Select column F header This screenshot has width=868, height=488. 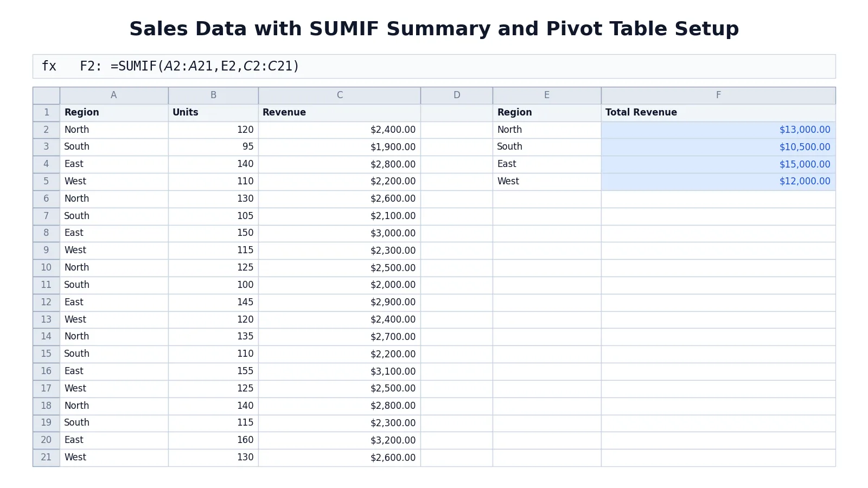(718, 95)
